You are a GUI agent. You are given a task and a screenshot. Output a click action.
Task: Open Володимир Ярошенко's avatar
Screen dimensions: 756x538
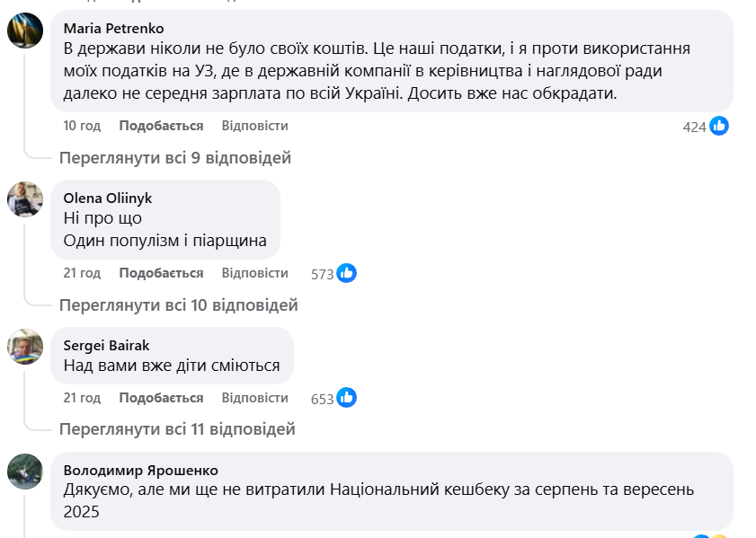tap(25, 471)
